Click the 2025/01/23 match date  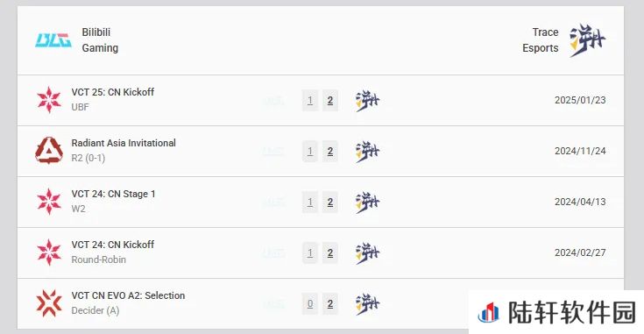pyautogui.click(x=580, y=100)
